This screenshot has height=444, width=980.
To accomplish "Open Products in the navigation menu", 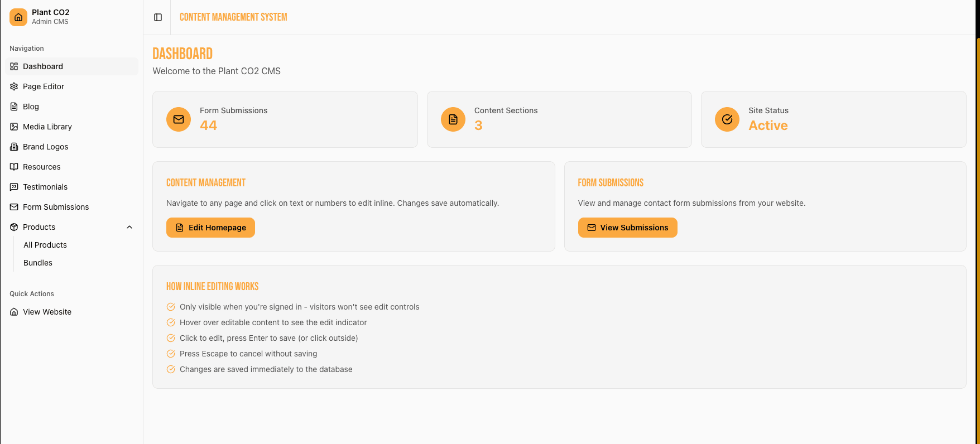I will 39,227.
